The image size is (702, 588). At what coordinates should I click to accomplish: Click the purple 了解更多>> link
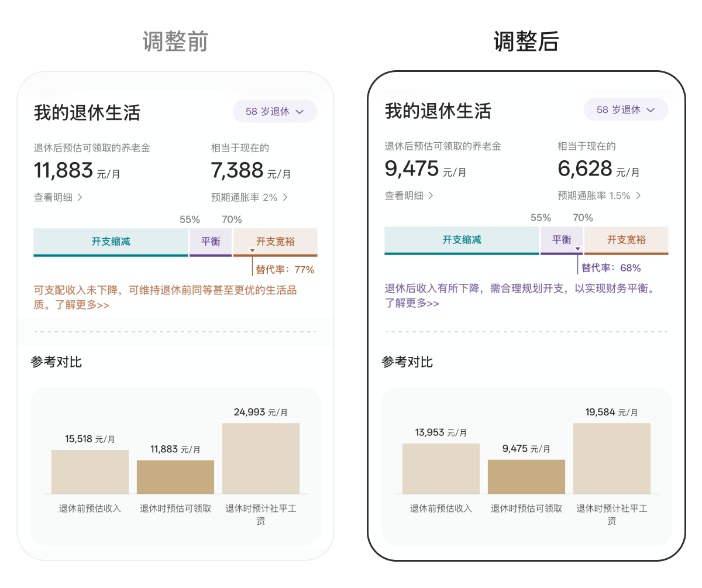[412, 303]
